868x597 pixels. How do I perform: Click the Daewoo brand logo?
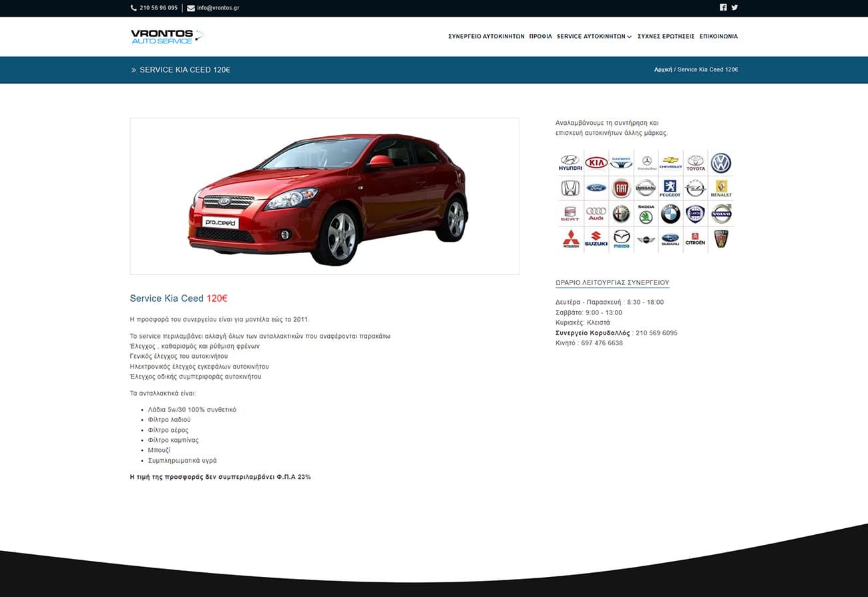[x=621, y=162]
